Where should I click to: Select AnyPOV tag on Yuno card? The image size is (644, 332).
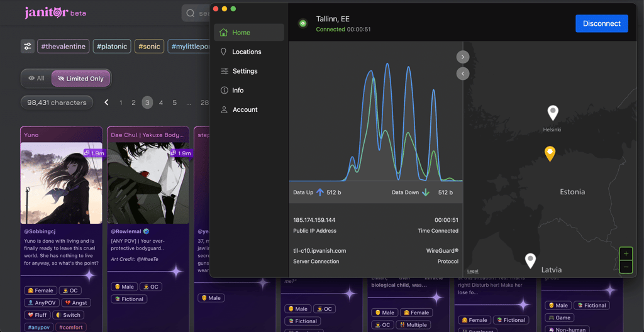coord(41,303)
